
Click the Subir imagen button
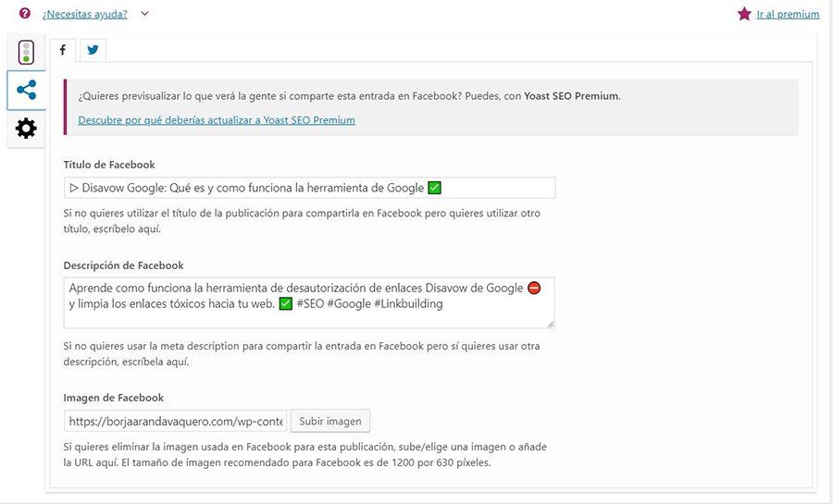(x=329, y=422)
